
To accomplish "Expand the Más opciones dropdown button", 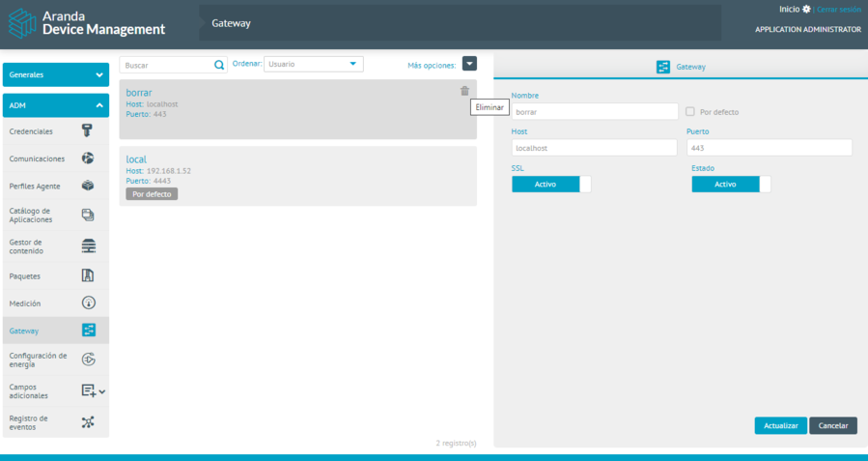I will click(x=469, y=64).
